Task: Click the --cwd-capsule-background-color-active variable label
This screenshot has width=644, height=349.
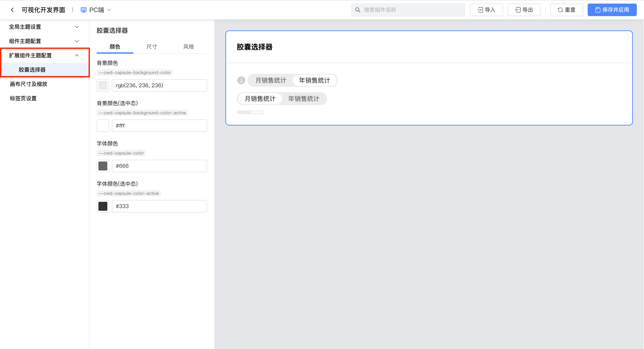Action: point(142,113)
